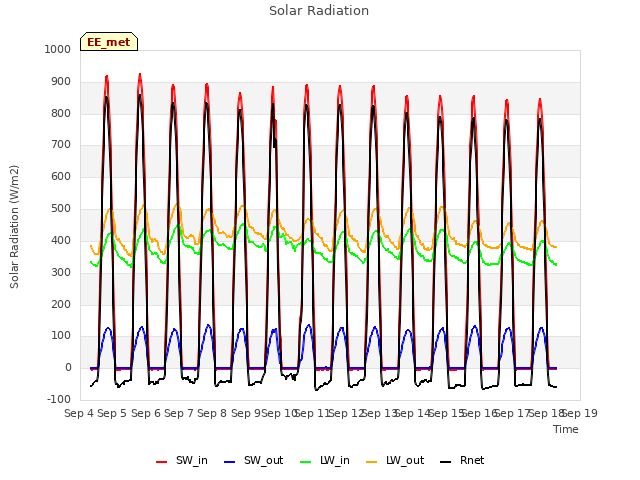
Task: Click the Sep 9 x-axis label
Action: pos(246,413)
